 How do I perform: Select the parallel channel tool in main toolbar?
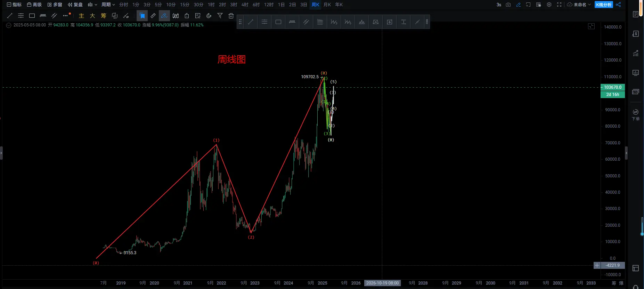pos(54,16)
